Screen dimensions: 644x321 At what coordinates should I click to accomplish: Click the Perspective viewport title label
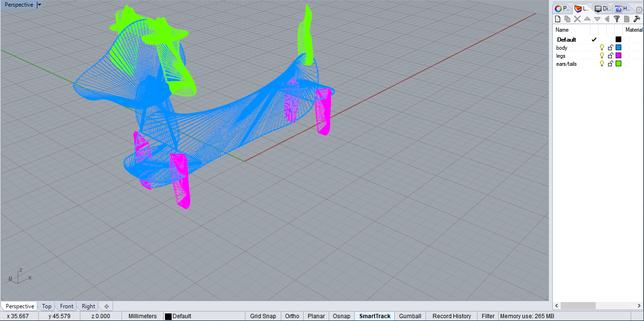[x=19, y=5]
